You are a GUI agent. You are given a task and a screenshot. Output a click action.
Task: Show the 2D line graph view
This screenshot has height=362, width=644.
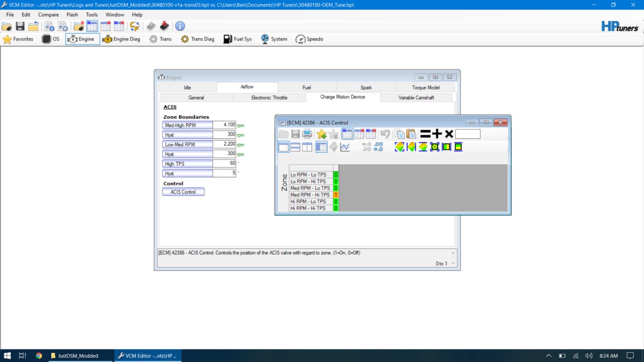click(x=345, y=147)
